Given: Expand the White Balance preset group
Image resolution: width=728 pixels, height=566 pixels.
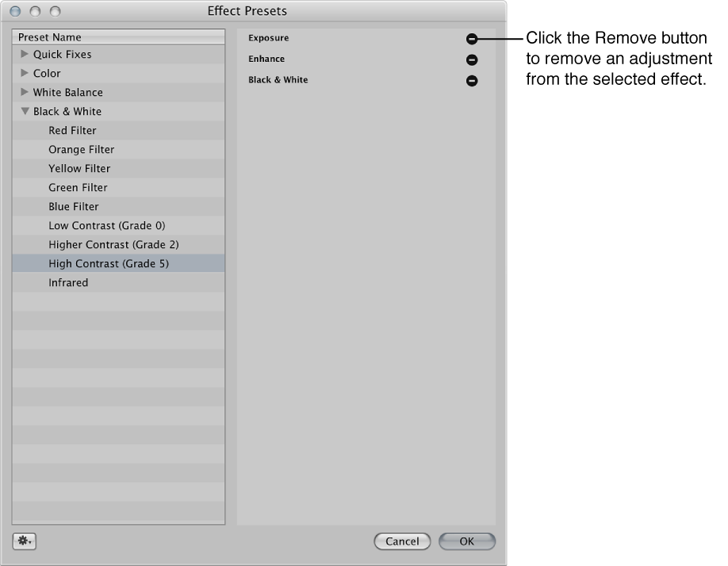Looking at the screenshot, I should [24, 92].
